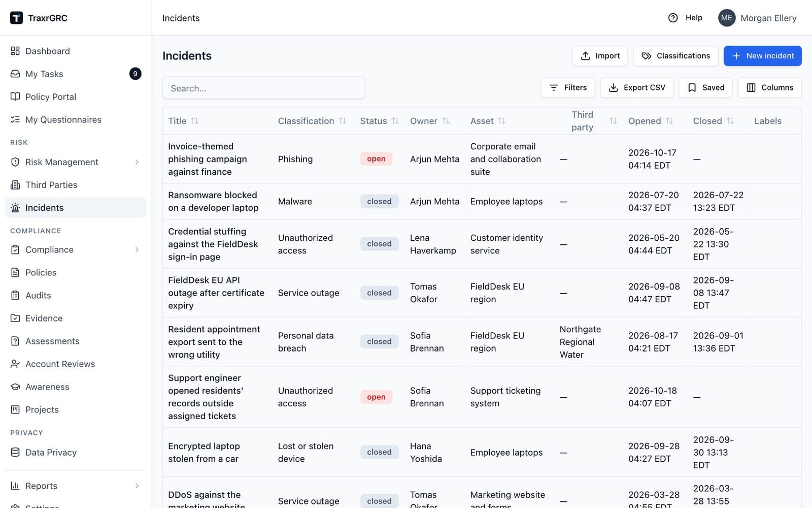The height and width of the screenshot is (508, 812).
Task: Open the FieldDesk EU API outage incident
Action: coord(216,293)
